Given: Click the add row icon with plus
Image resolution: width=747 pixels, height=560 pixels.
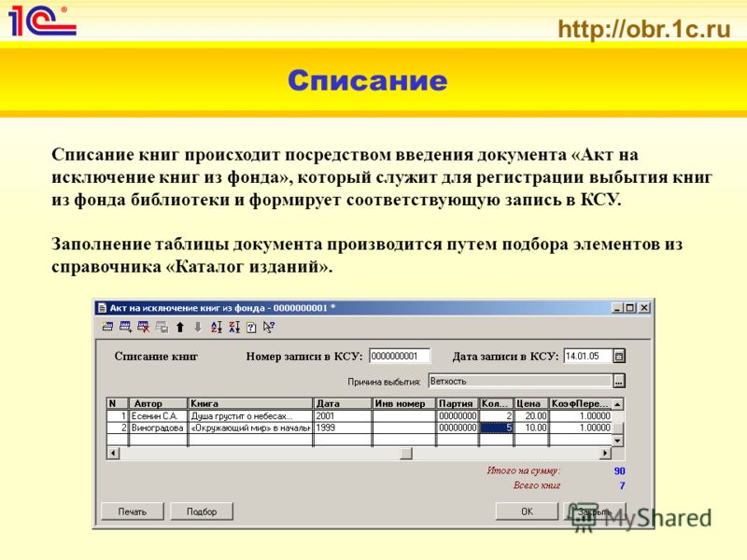Looking at the screenshot, I should [x=126, y=327].
